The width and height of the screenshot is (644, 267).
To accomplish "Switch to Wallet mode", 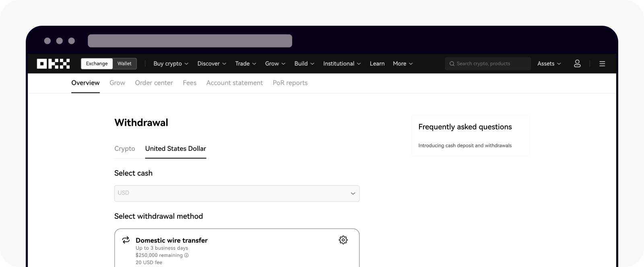I will pyautogui.click(x=124, y=64).
